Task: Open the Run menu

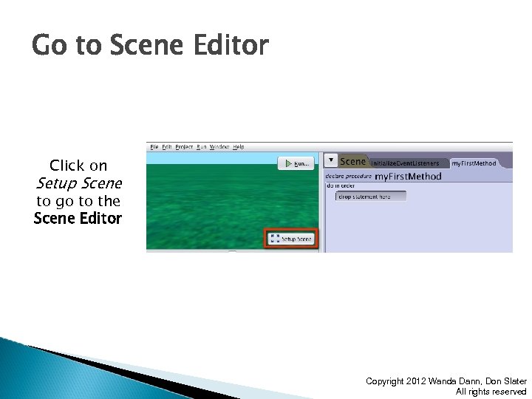Action: 201,147
